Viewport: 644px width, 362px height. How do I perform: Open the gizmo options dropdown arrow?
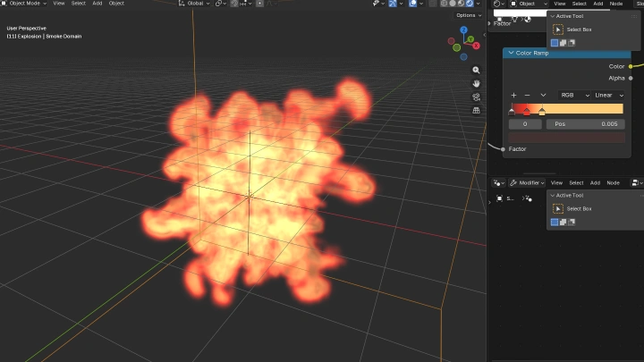pos(402,4)
